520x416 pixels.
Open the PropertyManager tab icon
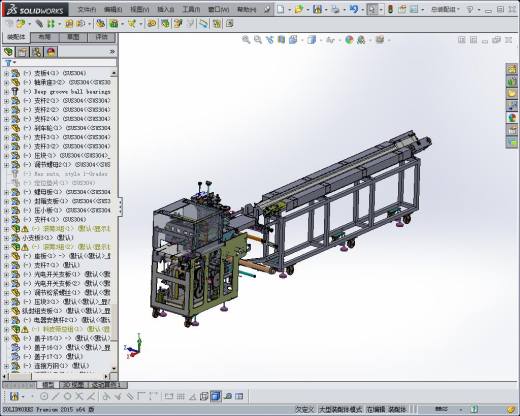pyautogui.click(x=22, y=52)
